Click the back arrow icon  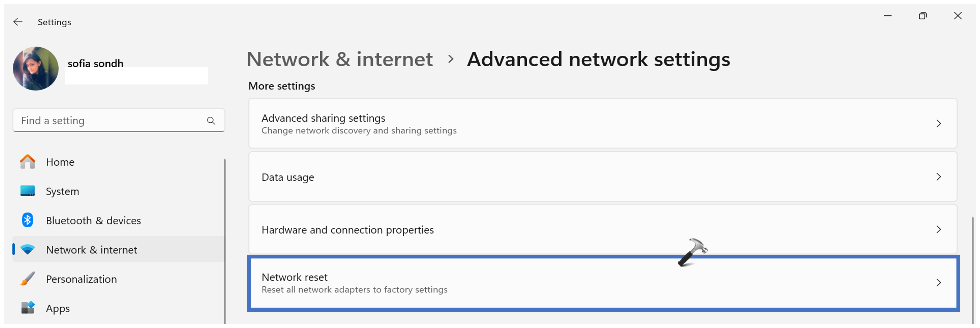tap(18, 22)
